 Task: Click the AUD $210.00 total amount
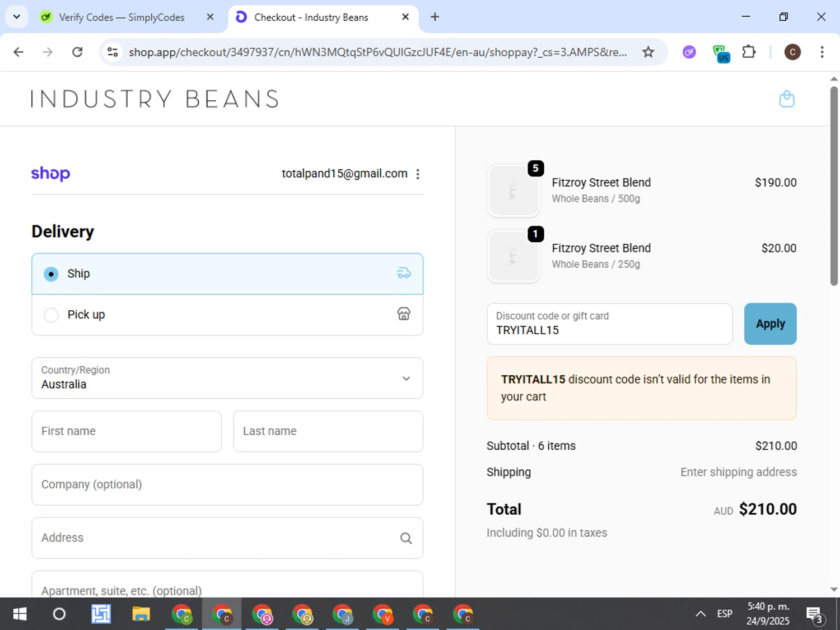click(755, 509)
